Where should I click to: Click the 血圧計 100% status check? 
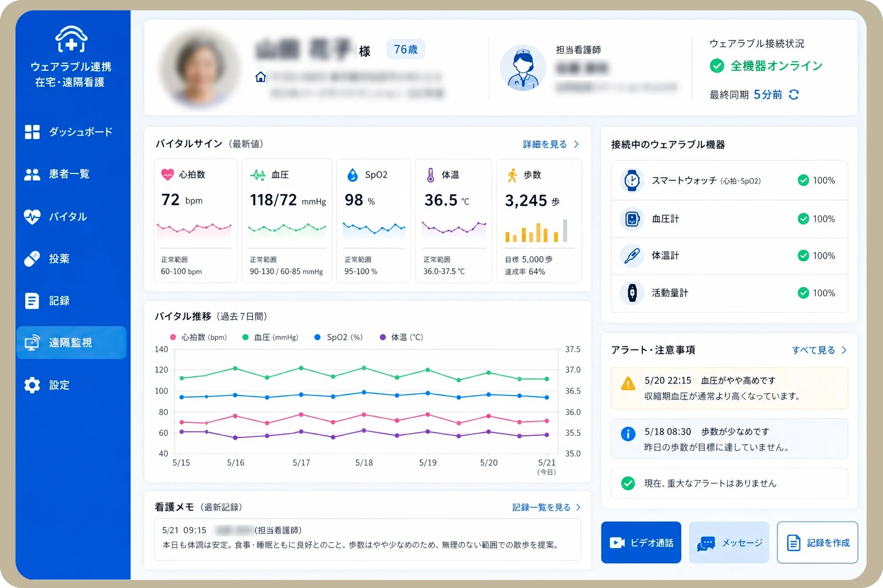pos(803,219)
